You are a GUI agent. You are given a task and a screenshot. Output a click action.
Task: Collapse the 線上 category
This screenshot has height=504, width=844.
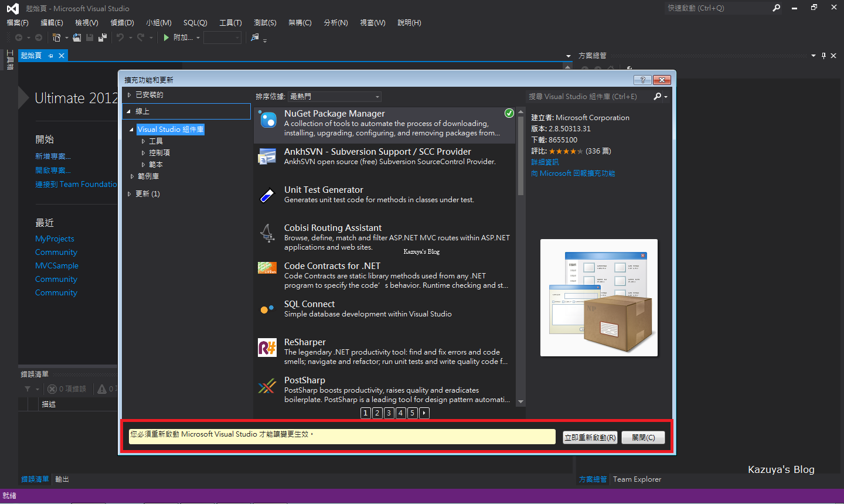(130, 111)
